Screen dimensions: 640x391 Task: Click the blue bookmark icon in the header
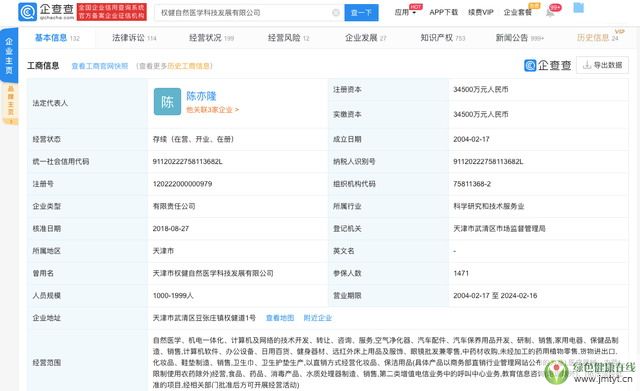pos(578,8)
